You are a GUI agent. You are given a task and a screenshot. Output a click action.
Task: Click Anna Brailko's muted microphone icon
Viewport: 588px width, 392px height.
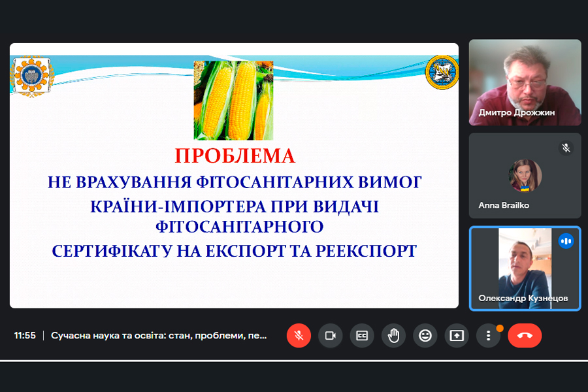pos(566,148)
